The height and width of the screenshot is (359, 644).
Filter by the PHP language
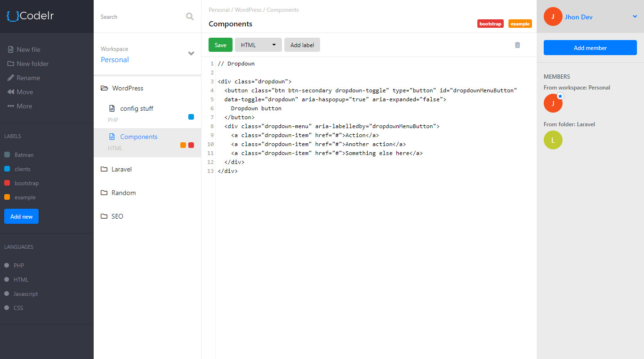(18, 266)
